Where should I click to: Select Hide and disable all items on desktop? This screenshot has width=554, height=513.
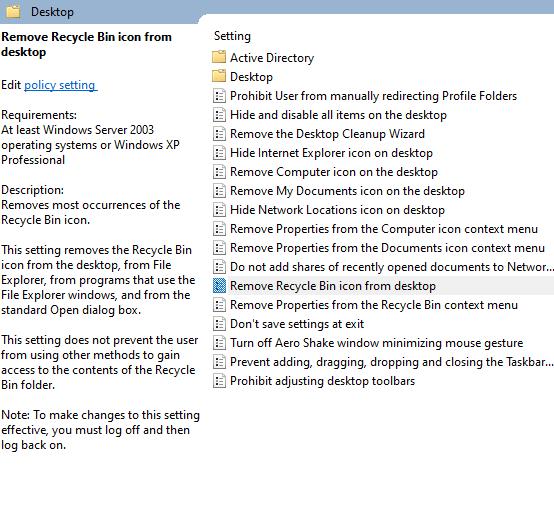click(338, 115)
